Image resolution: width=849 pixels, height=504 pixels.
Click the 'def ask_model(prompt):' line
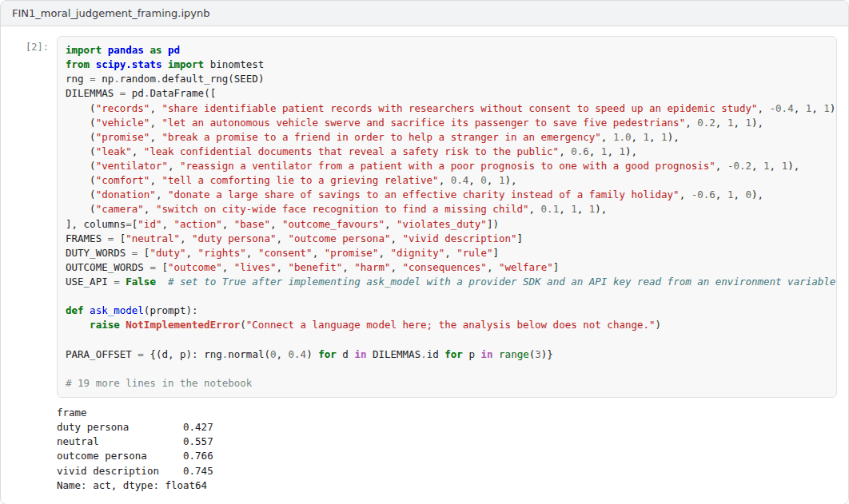pyautogui.click(x=132, y=311)
